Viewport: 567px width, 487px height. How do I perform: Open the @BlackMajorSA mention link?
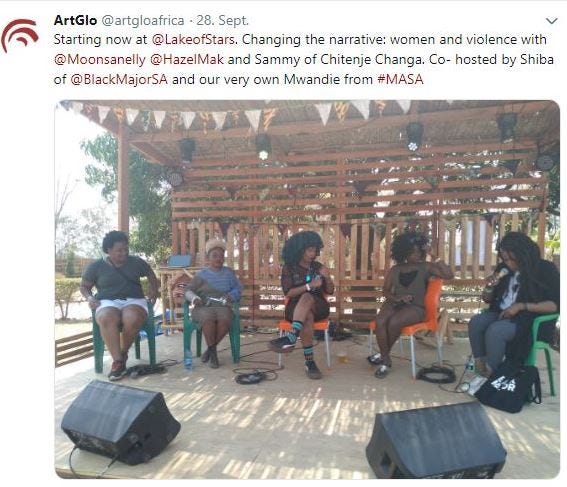pyautogui.click(x=119, y=79)
